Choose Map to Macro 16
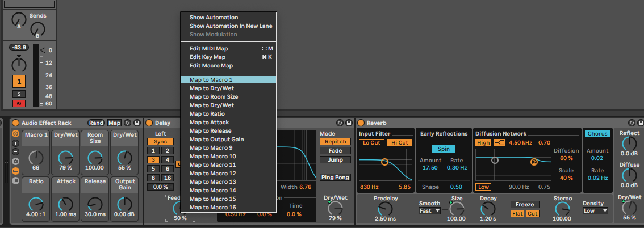Screen dimensions: 644x228 [229, 208]
